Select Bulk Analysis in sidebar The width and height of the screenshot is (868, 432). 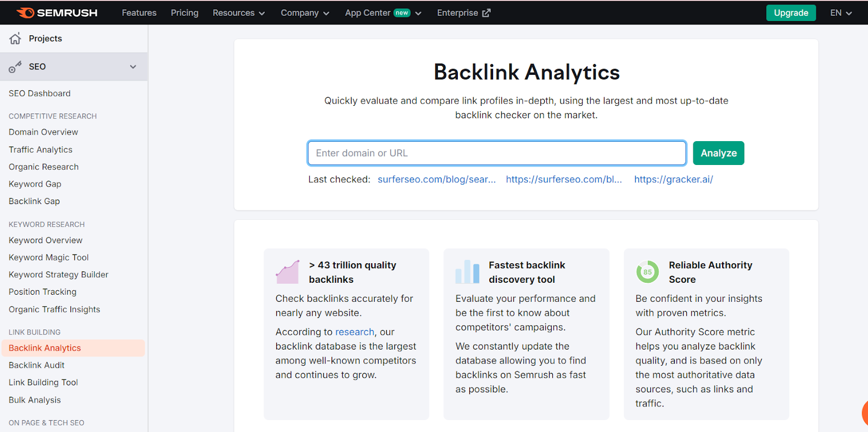[35, 400]
